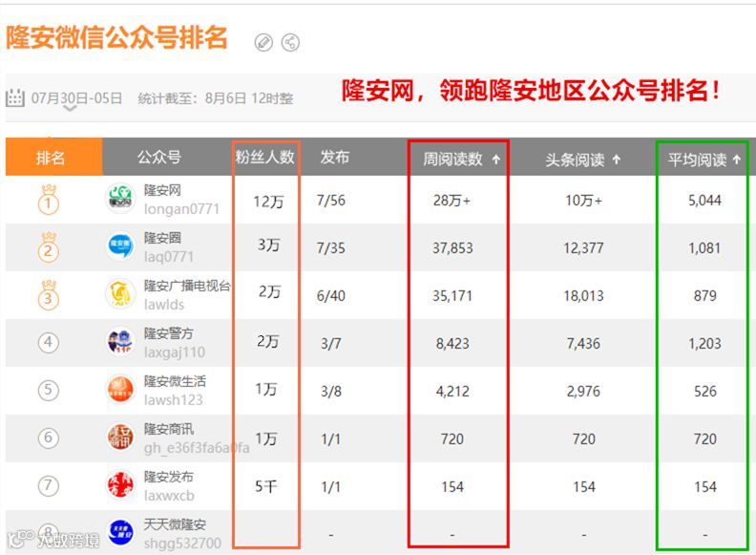756x555 pixels.
Task: Click the 18,013 headline reads value
Action: [583, 296]
